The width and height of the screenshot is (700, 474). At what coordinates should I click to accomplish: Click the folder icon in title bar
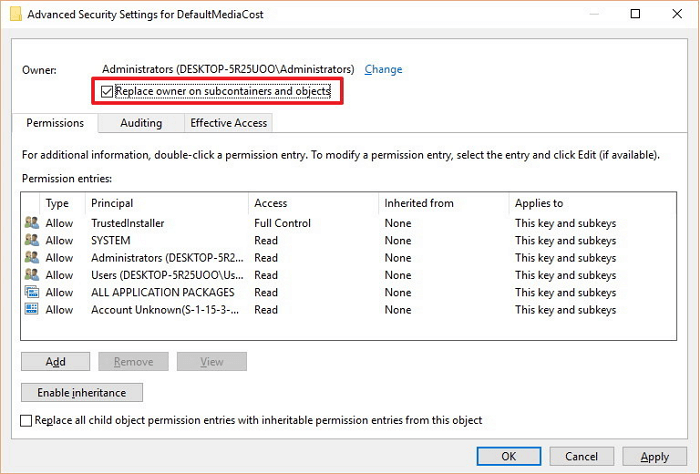16,14
